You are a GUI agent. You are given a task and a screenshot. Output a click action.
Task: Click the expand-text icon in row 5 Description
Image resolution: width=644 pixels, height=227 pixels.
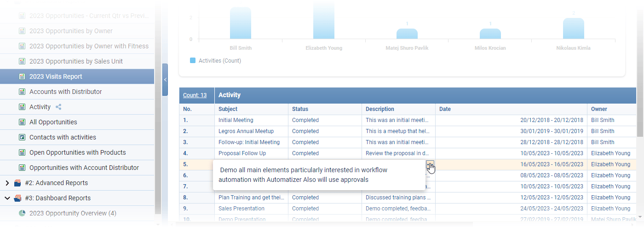click(430, 165)
